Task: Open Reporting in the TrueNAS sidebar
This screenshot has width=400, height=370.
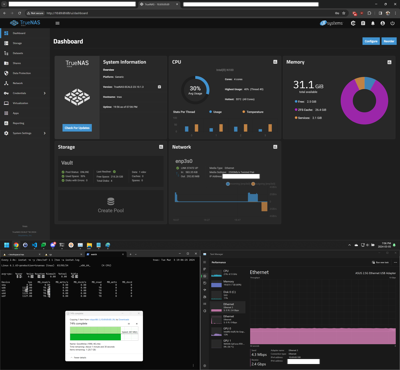Action: coord(24,123)
